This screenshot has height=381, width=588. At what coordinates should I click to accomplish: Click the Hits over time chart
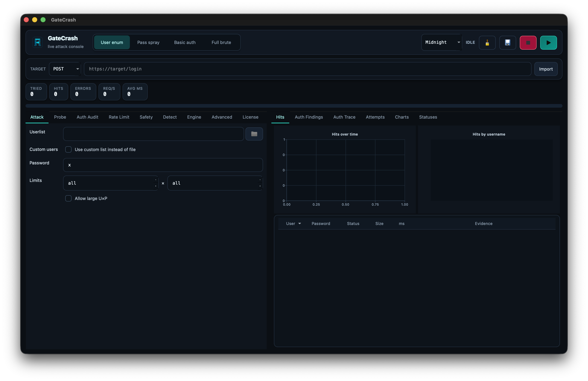pos(345,170)
